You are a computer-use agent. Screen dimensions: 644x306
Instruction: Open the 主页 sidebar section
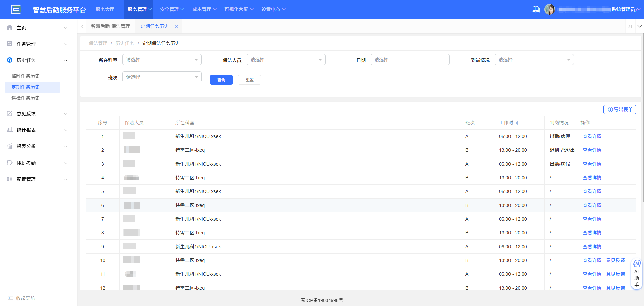[x=21, y=27]
